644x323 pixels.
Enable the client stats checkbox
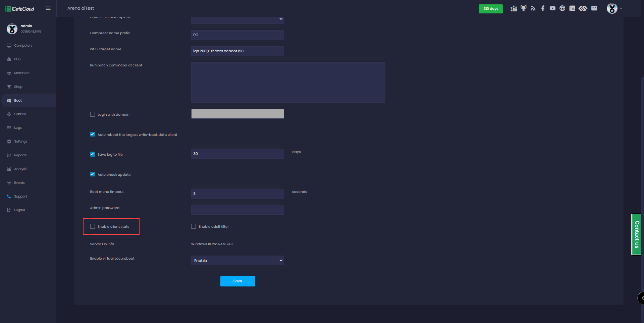(x=93, y=226)
